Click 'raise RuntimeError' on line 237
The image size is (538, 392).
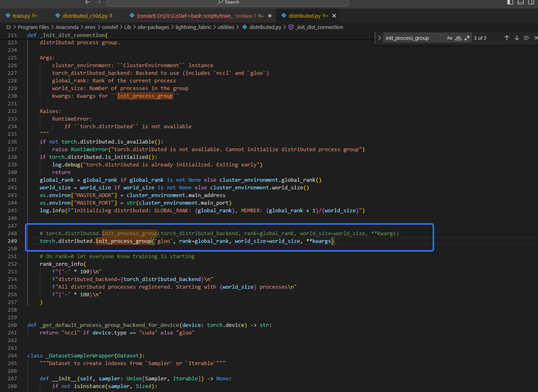pos(80,149)
